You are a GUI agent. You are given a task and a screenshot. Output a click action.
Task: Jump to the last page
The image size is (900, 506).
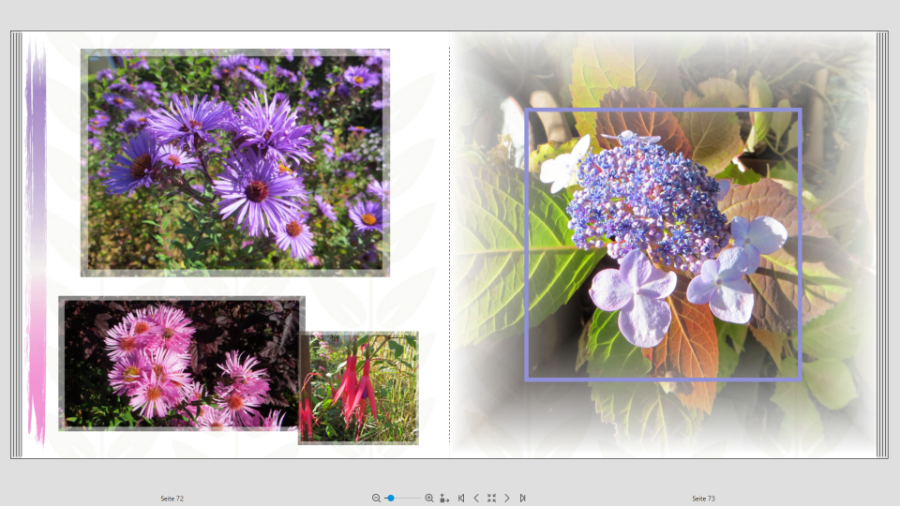522,498
